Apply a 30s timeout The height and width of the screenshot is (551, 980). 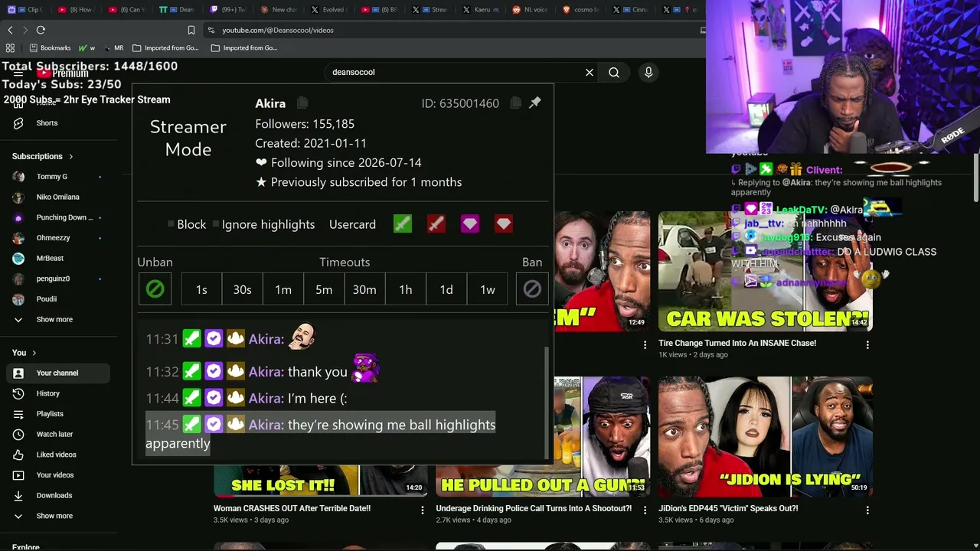pos(242,289)
